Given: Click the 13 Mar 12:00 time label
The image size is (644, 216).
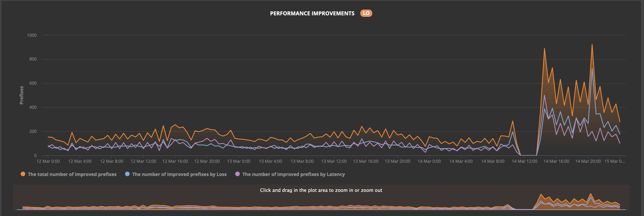Looking at the screenshot, I should 334,161.
